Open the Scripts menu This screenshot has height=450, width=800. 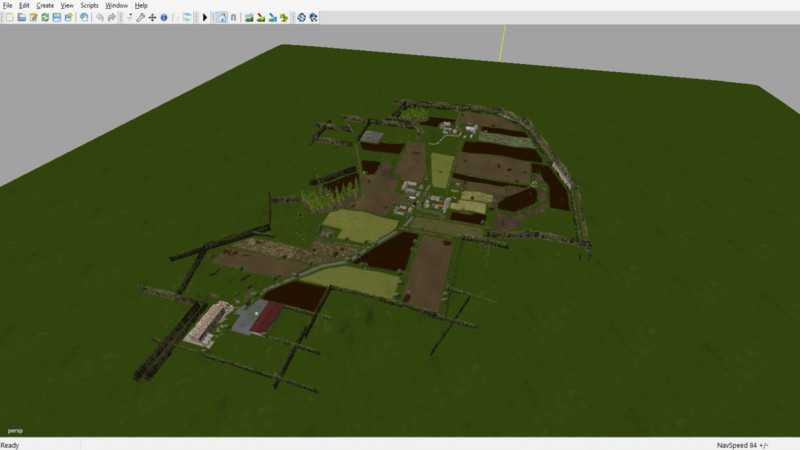point(90,5)
